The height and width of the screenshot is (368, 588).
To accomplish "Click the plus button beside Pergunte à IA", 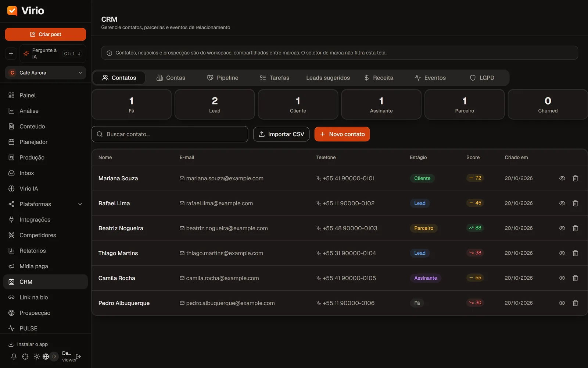I will point(11,54).
